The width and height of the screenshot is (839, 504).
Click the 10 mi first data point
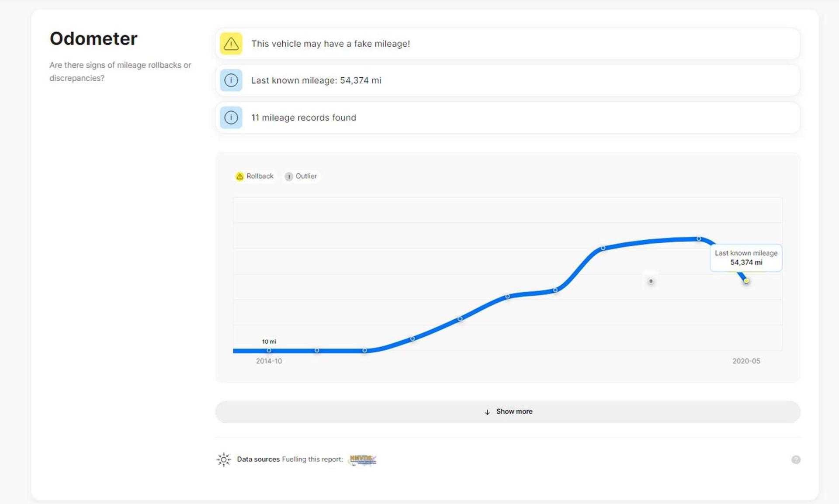(269, 350)
